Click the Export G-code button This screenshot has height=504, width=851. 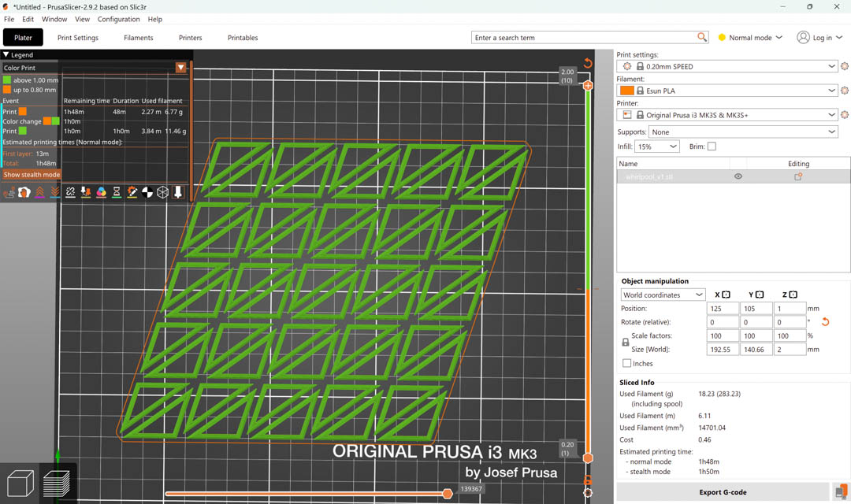[x=721, y=492]
